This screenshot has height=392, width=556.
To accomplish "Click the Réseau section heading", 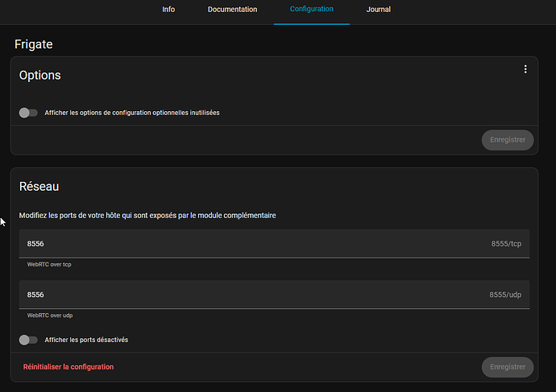I will [39, 187].
